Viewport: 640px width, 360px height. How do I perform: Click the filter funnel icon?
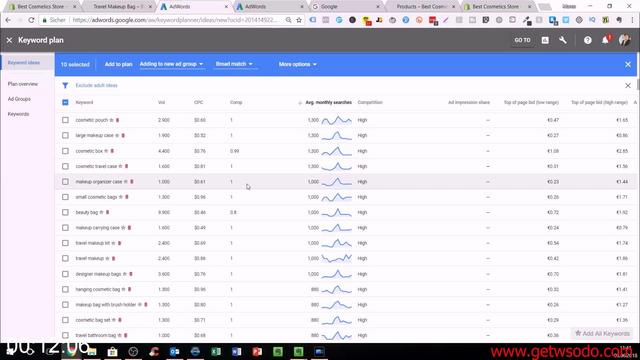[65, 85]
